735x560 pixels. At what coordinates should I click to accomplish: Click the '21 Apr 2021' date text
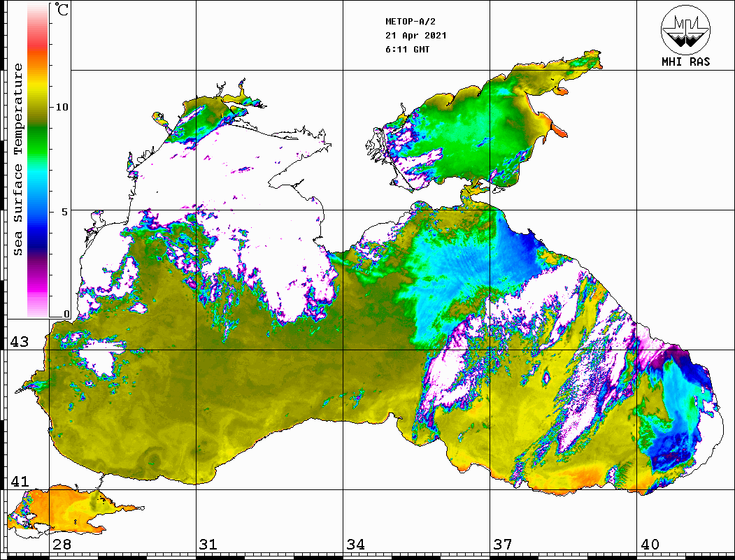416,36
